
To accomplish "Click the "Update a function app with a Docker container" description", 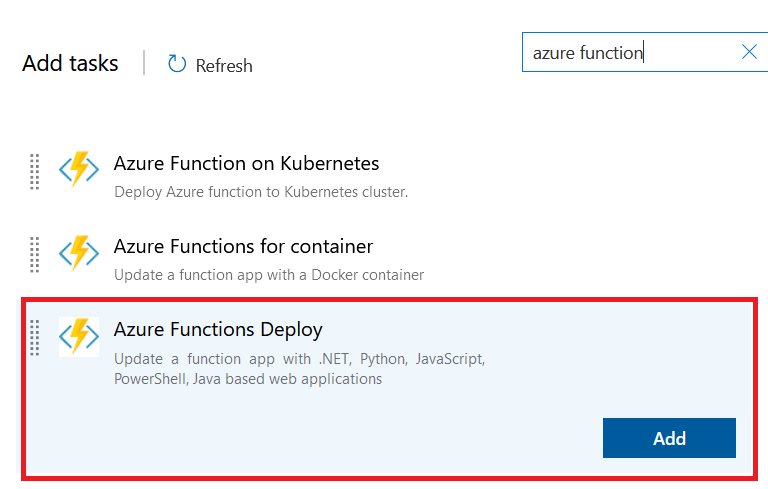I will [x=269, y=274].
